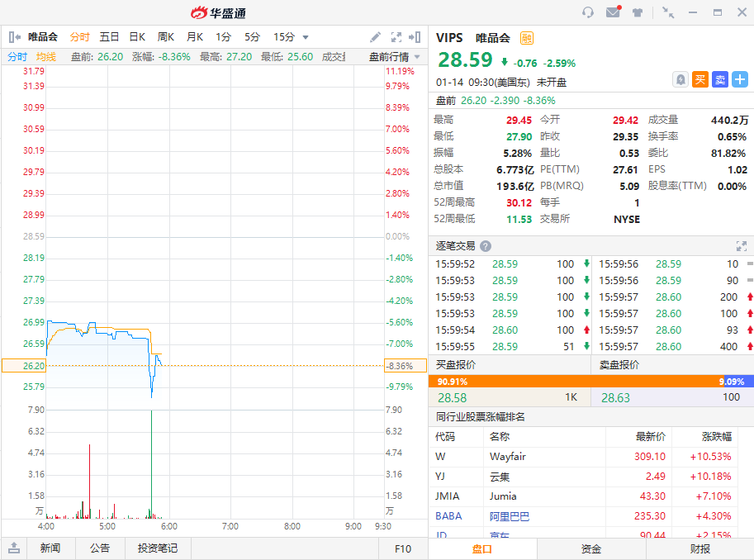Select the 盘口 tab
The height and width of the screenshot is (560, 754).
(x=482, y=549)
